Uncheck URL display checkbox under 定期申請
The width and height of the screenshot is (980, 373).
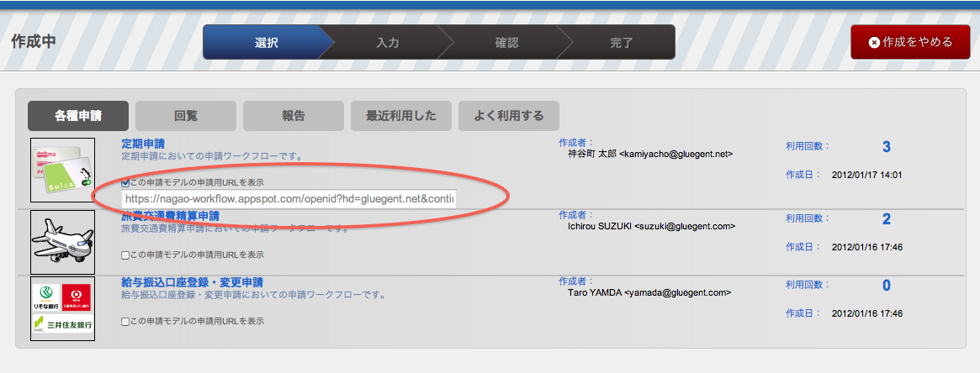coord(125,183)
